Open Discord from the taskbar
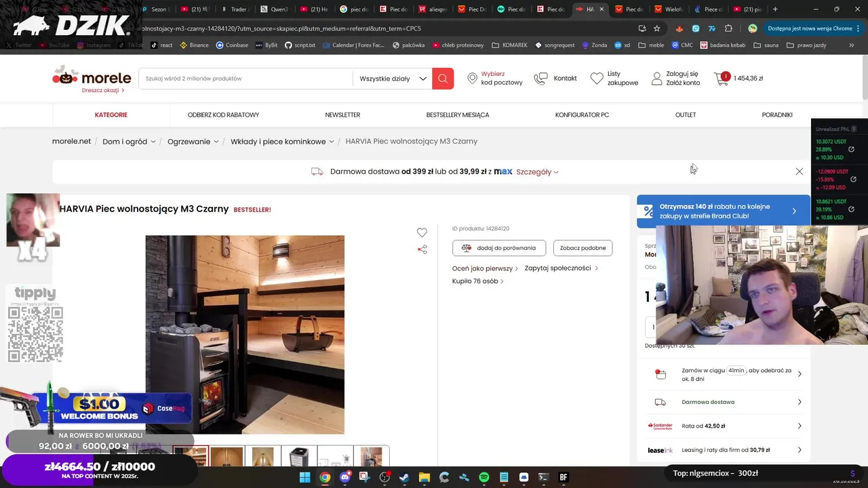 (x=345, y=477)
